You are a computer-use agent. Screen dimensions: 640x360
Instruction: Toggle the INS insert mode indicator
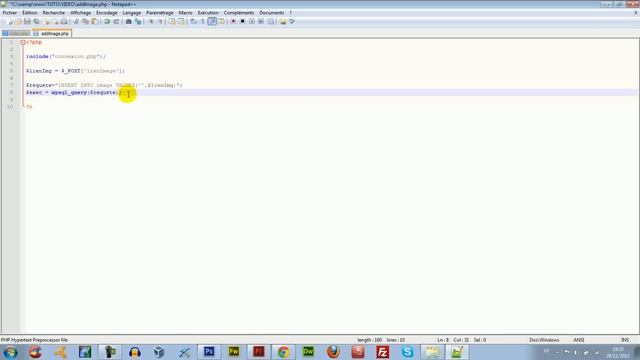coord(625,340)
